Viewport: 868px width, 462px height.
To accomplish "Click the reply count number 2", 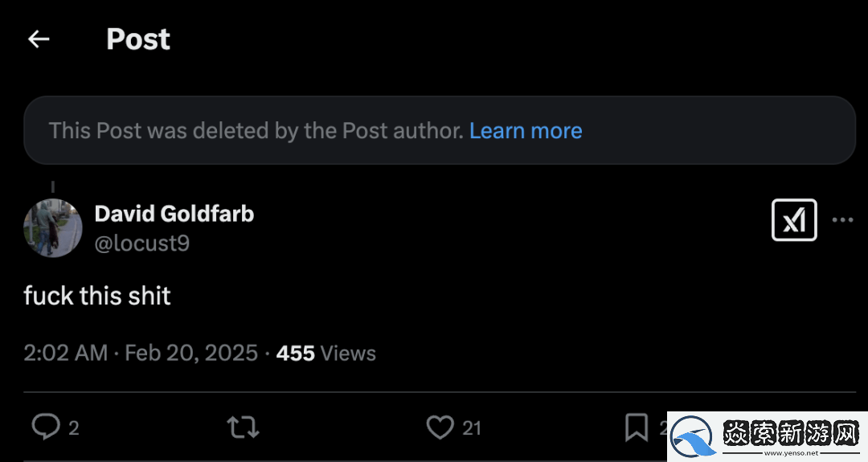I will point(74,428).
